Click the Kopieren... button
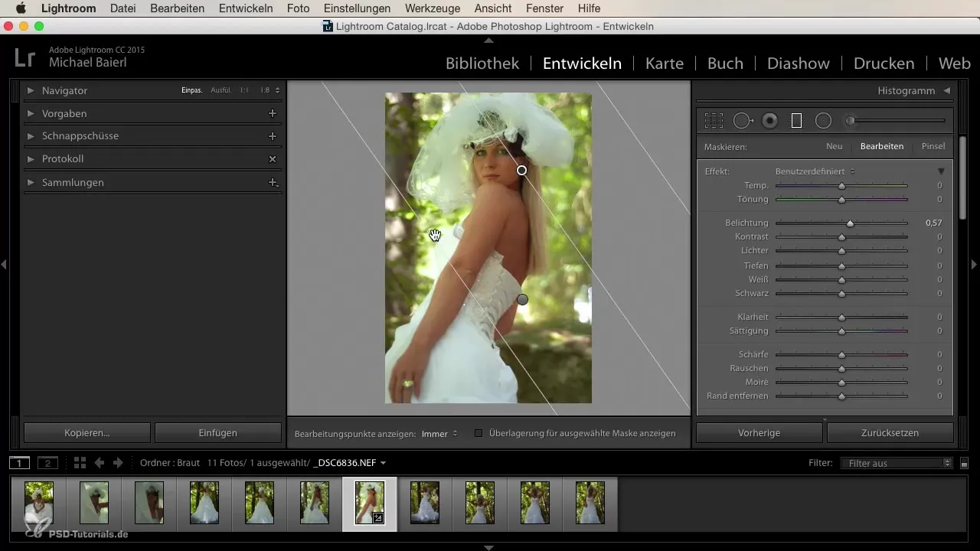 (87, 432)
